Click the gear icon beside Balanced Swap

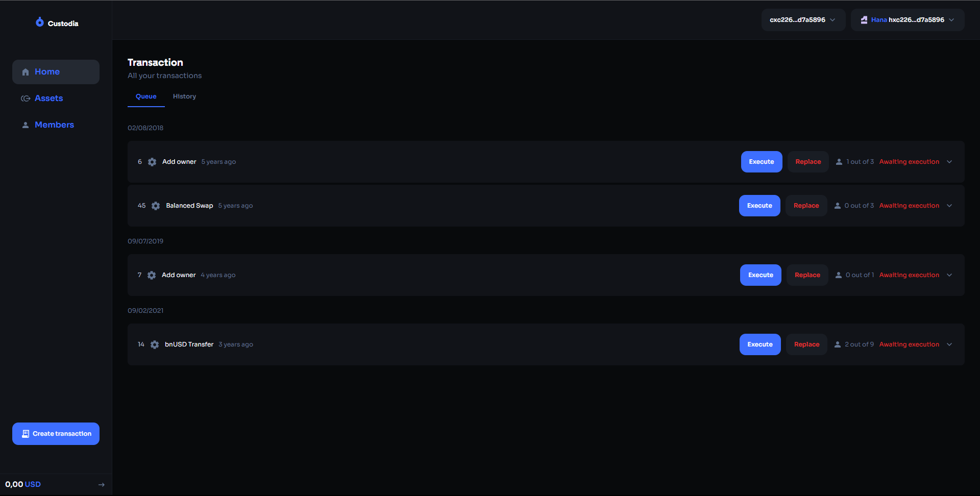[x=156, y=206]
